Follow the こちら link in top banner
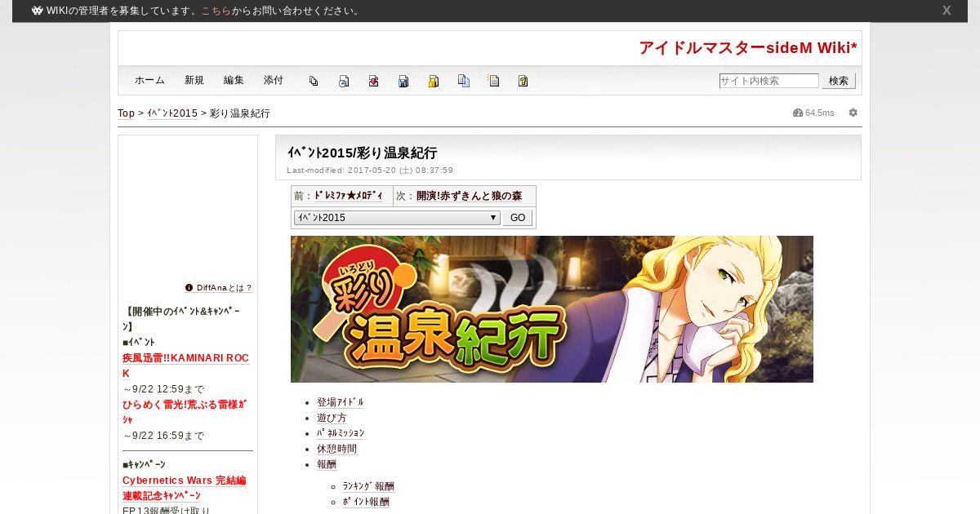The image size is (980, 514). pyautogui.click(x=216, y=11)
